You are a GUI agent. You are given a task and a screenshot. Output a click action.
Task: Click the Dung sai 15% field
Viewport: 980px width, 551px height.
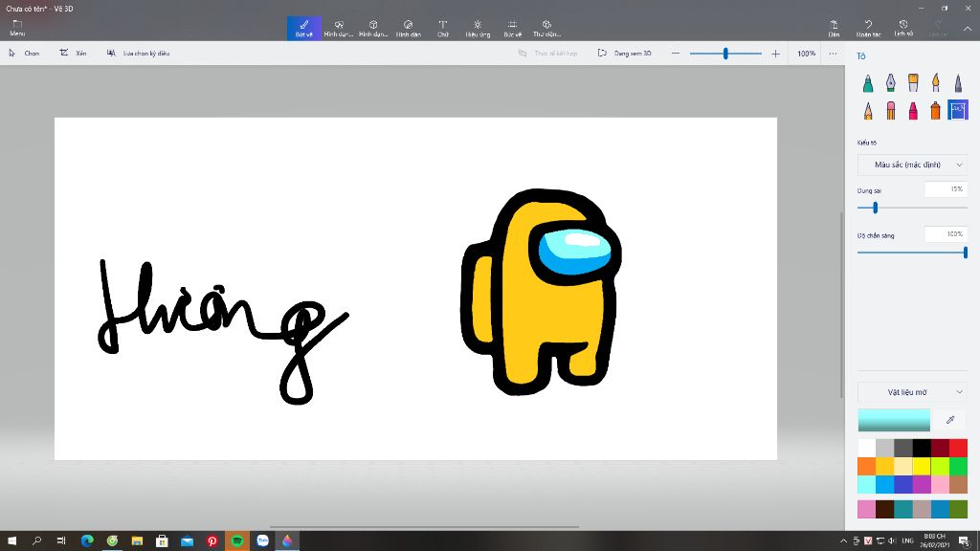(946, 189)
